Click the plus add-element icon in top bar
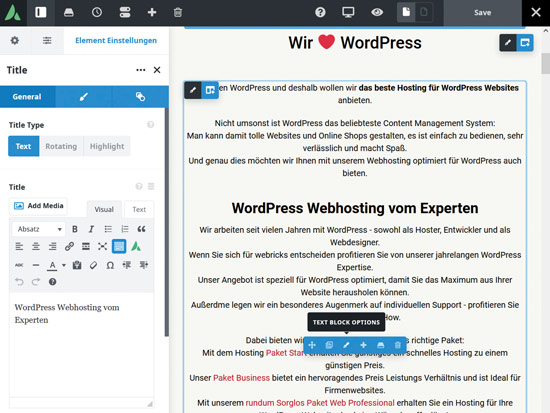The height and width of the screenshot is (413, 550). (152, 13)
